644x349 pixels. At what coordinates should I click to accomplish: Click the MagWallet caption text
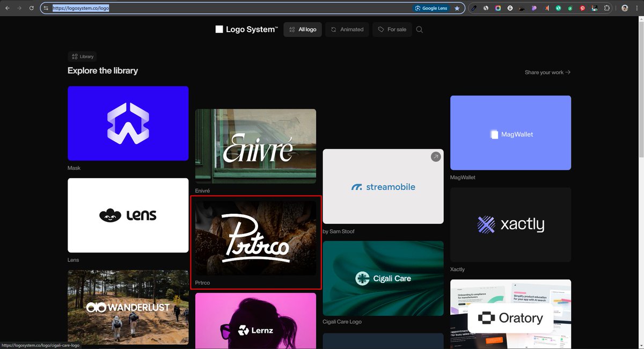[x=463, y=177]
